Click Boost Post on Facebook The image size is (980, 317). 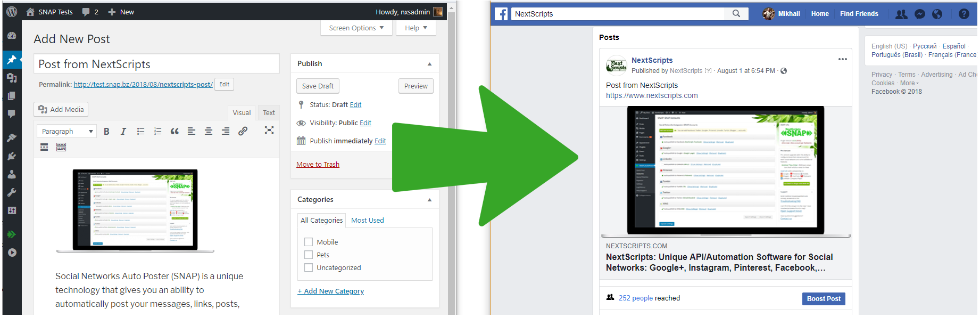[x=824, y=299]
